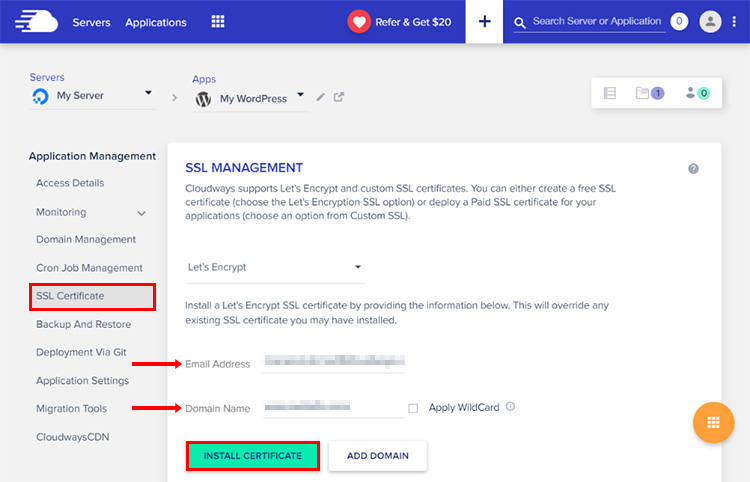Click the WildCard info icon
Image resolution: width=750 pixels, height=482 pixels.
[x=510, y=406]
